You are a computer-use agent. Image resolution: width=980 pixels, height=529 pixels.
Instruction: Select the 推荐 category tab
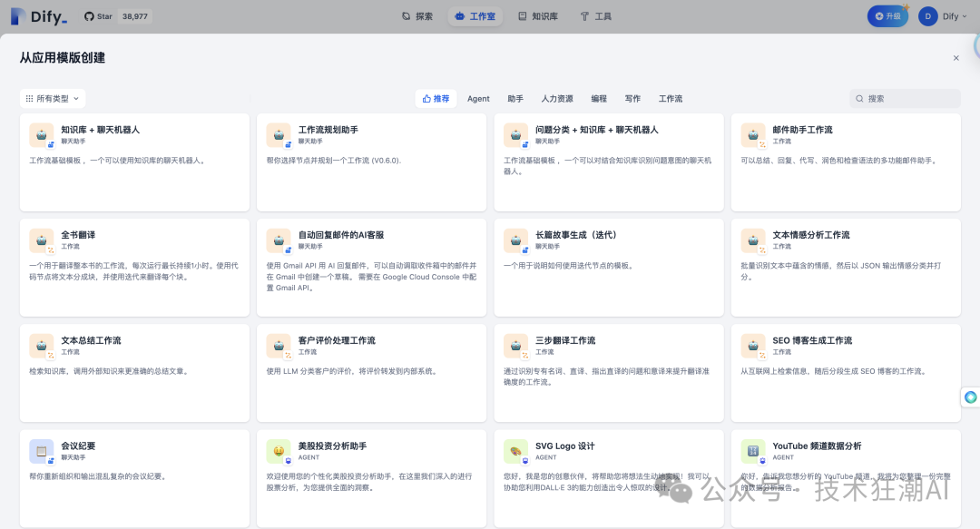coord(436,98)
